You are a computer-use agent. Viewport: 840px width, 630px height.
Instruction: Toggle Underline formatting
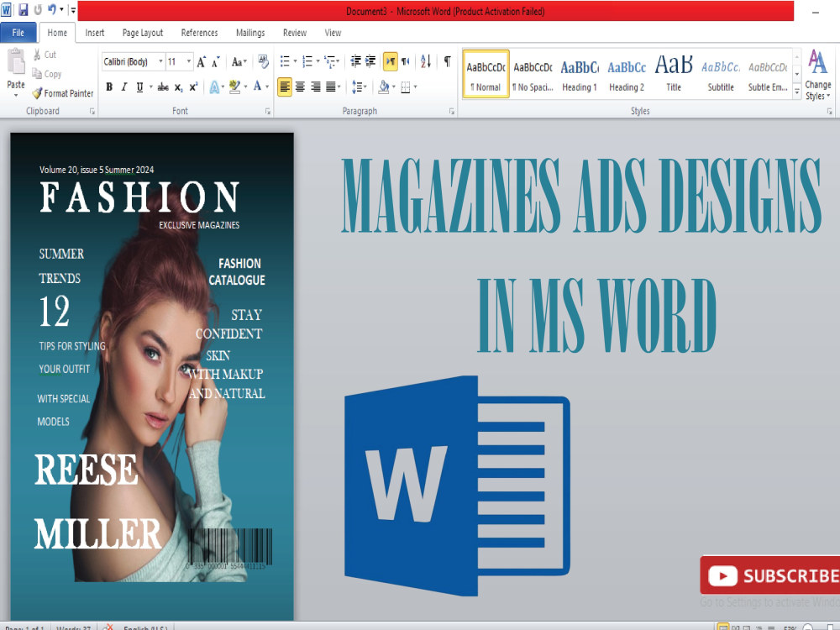pyautogui.click(x=139, y=87)
